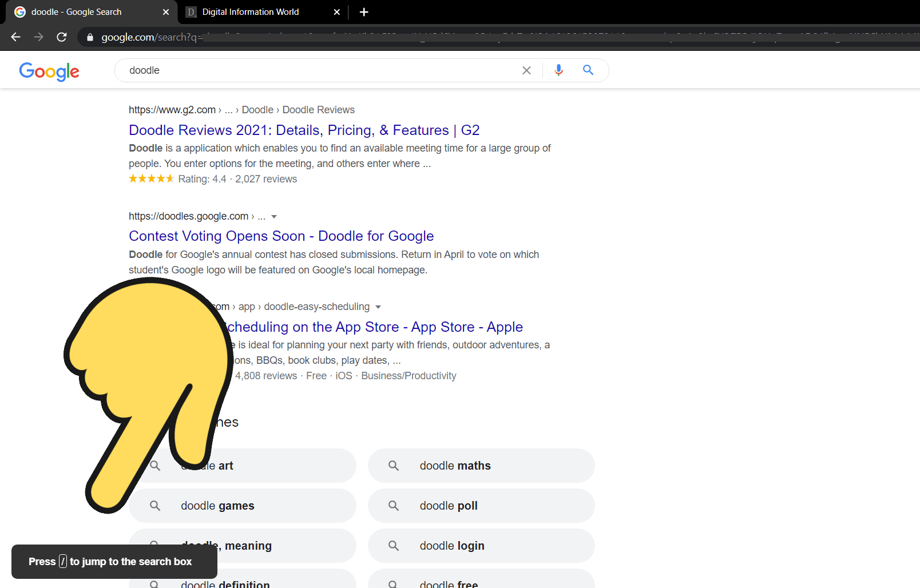Search related term doodle games

click(243, 506)
